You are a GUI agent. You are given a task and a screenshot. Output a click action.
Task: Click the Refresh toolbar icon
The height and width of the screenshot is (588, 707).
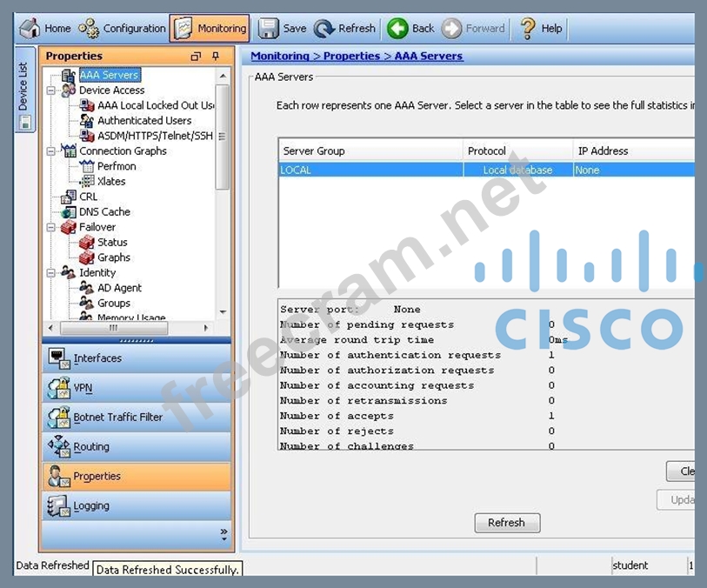tap(324, 29)
